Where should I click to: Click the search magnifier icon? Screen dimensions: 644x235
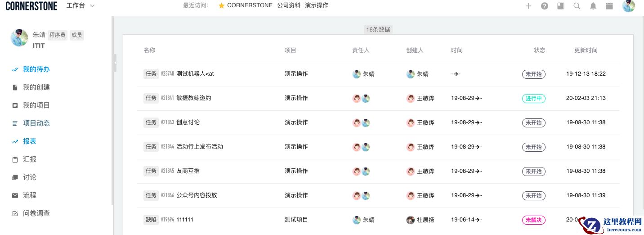coord(577,6)
